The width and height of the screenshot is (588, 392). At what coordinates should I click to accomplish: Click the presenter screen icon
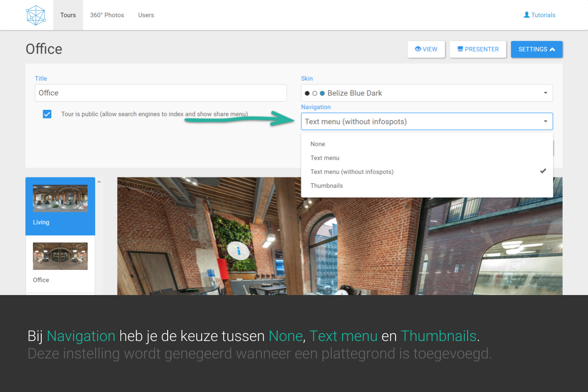coord(460,49)
